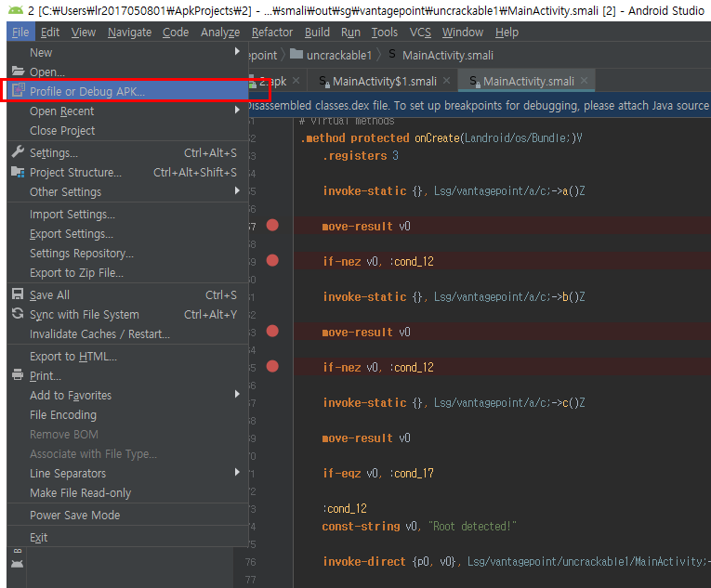711x588 pixels.
Task: Click the if-eqz v0, :cond_17 line
Action: point(377,474)
